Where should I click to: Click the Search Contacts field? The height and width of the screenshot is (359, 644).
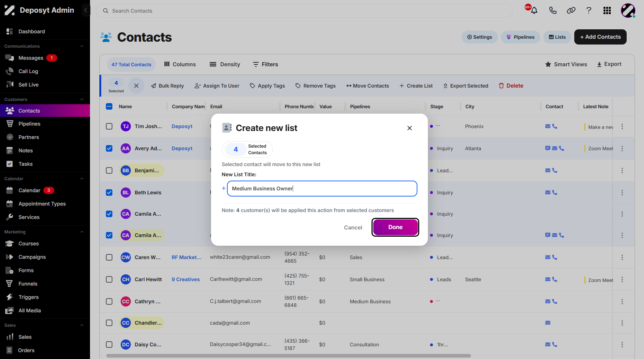304,11
